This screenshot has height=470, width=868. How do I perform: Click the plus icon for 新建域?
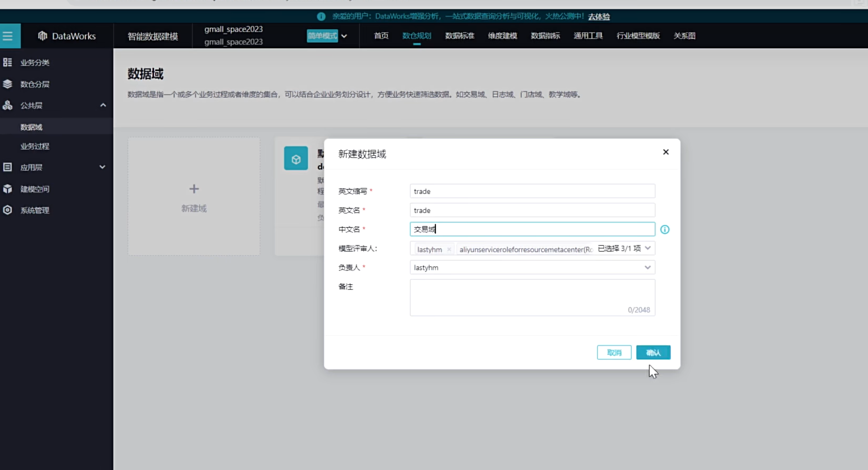[194, 189]
